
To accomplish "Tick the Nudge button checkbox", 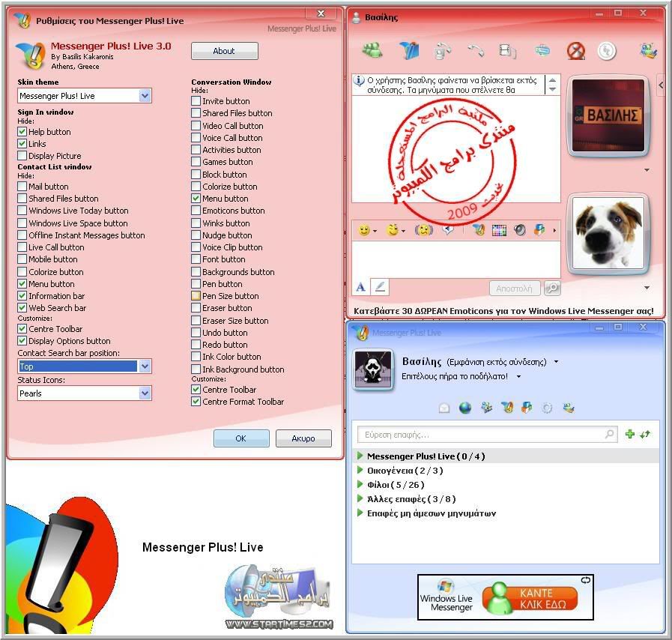I will coord(196,235).
